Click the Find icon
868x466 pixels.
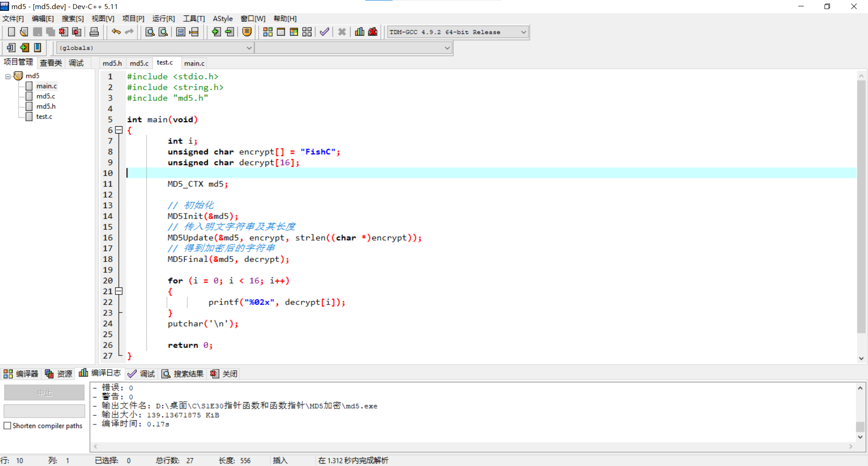click(x=150, y=32)
